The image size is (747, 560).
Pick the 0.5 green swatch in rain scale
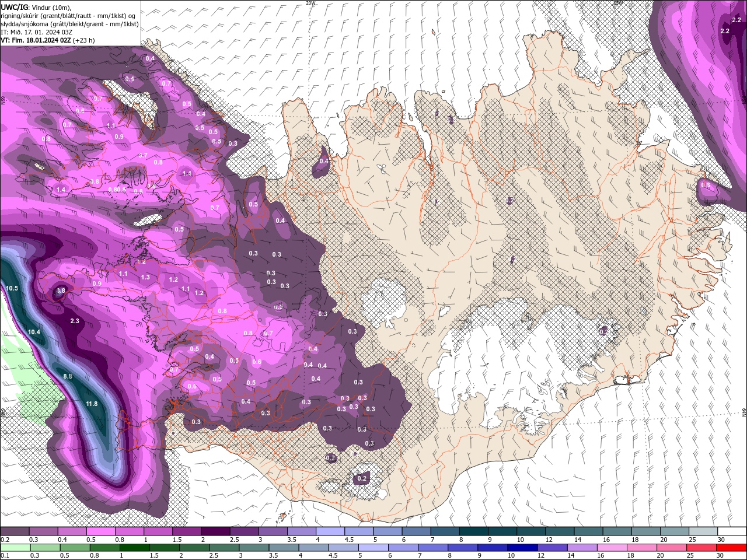pos(75,548)
